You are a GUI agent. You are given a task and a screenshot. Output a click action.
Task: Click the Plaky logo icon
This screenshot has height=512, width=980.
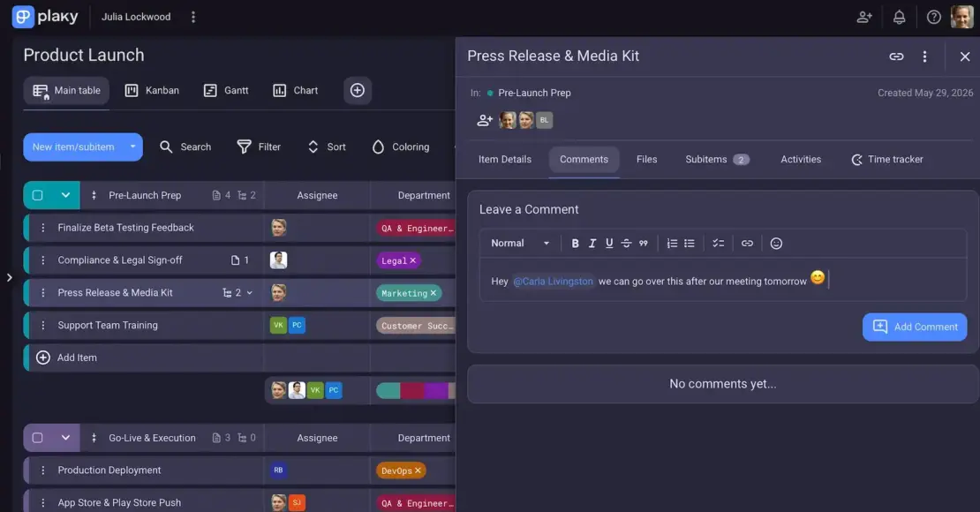click(23, 17)
